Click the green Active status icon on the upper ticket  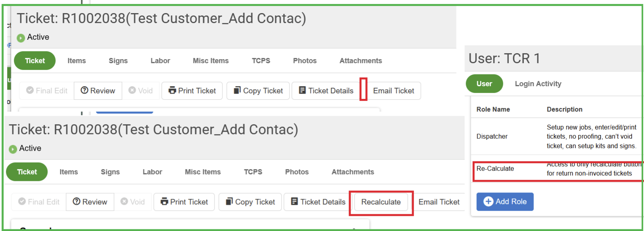click(x=21, y=38)
